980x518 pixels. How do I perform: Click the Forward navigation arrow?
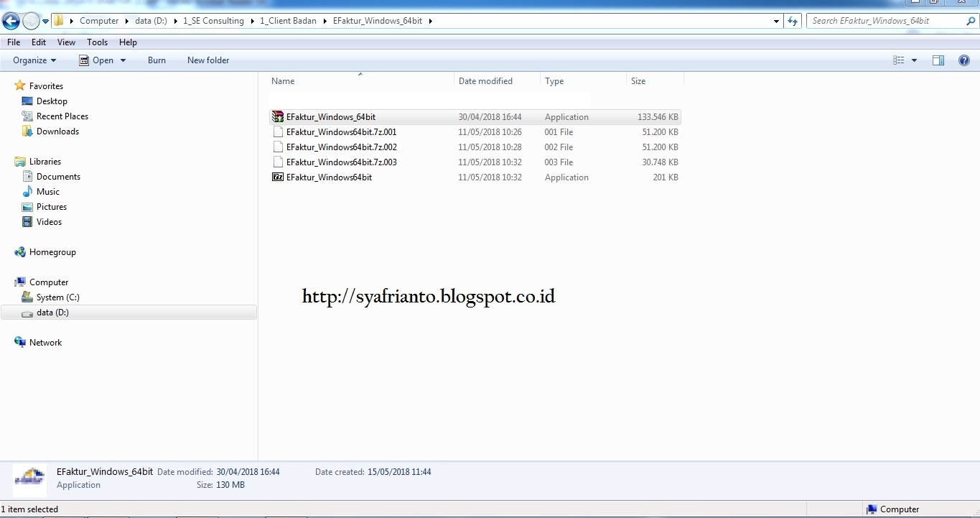(x=30, y=20)
